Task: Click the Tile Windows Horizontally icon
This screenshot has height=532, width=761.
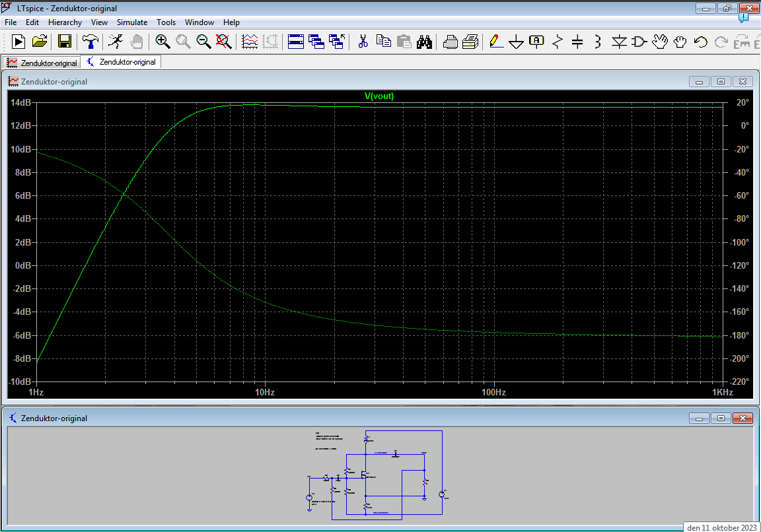Action: [x=295, y=42]
